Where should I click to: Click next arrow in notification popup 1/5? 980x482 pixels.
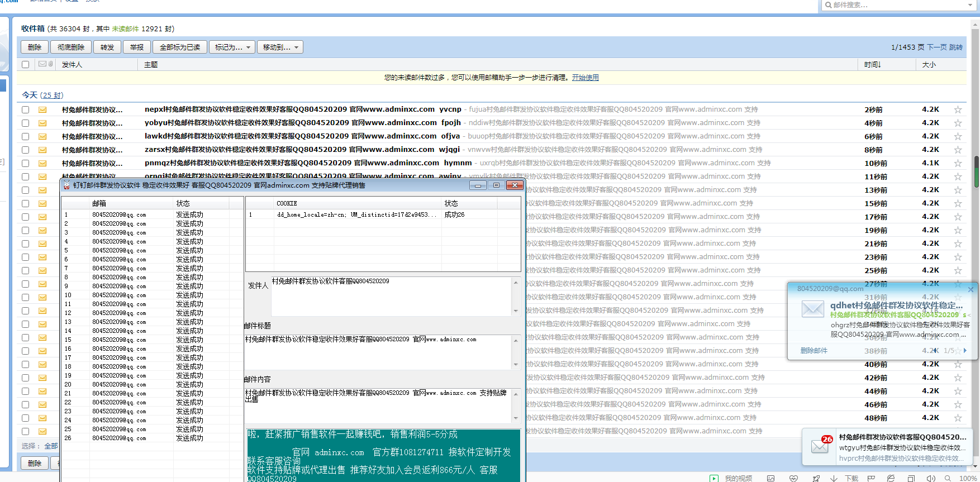click(965, 351)
